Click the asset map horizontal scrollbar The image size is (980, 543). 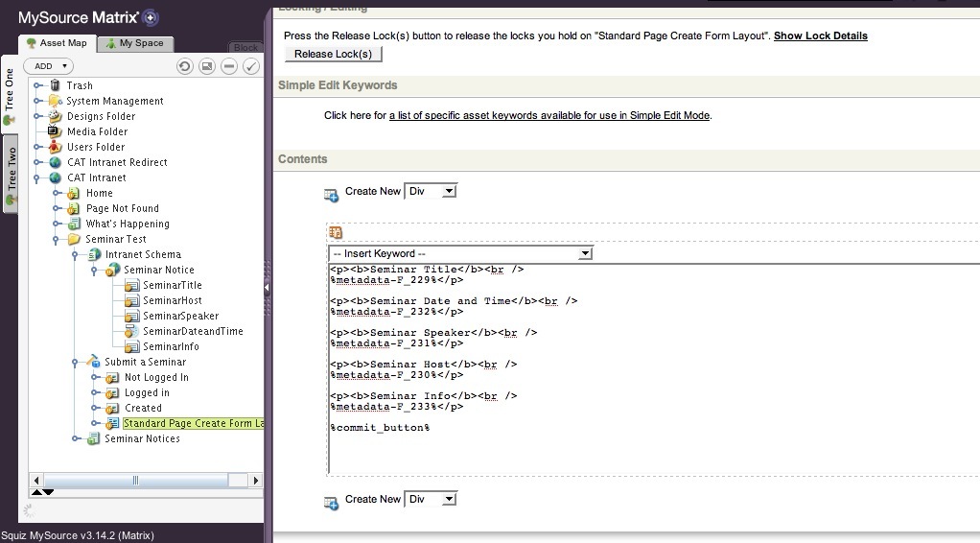click(x=146, y=480)
